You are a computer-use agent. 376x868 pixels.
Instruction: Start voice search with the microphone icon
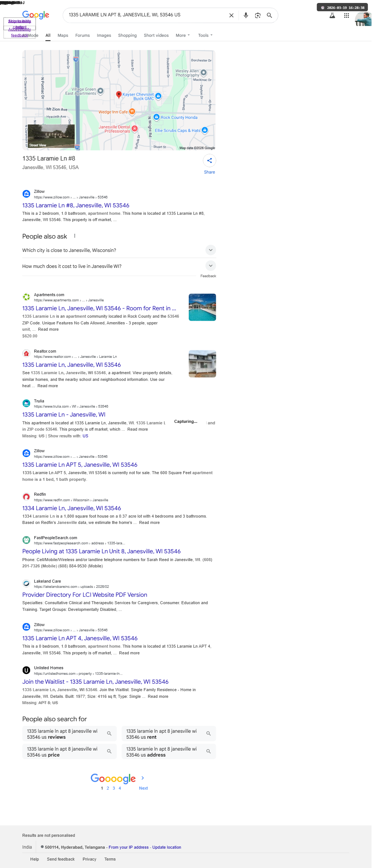(246, 15)
